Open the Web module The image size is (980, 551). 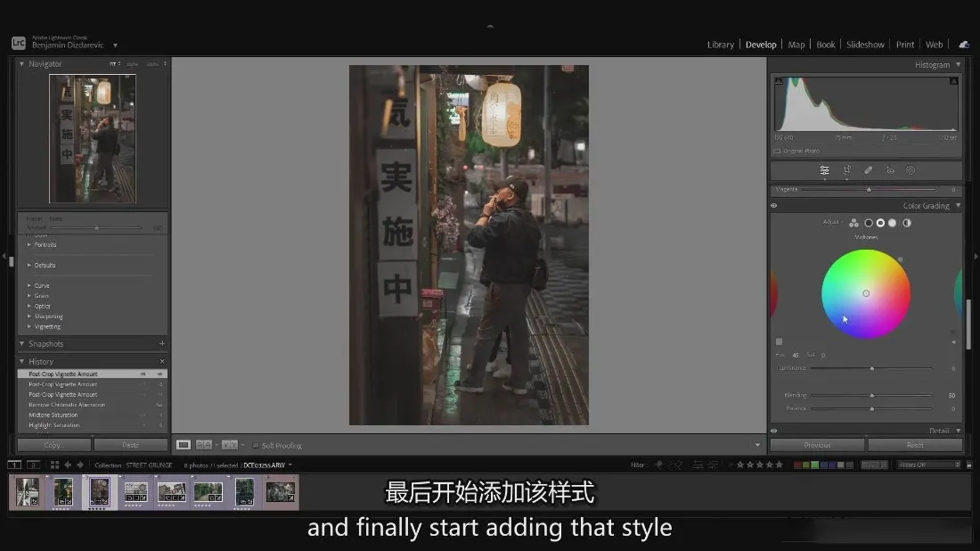pos(935,45)
